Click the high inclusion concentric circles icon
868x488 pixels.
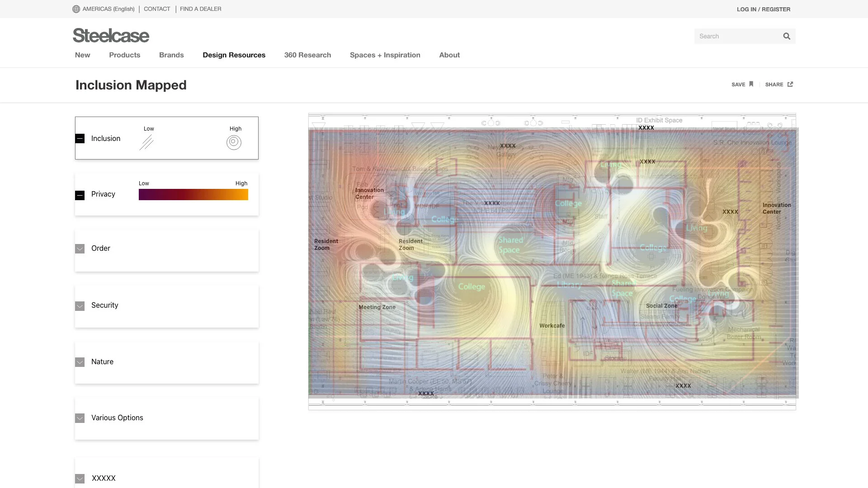pos(234,142)
